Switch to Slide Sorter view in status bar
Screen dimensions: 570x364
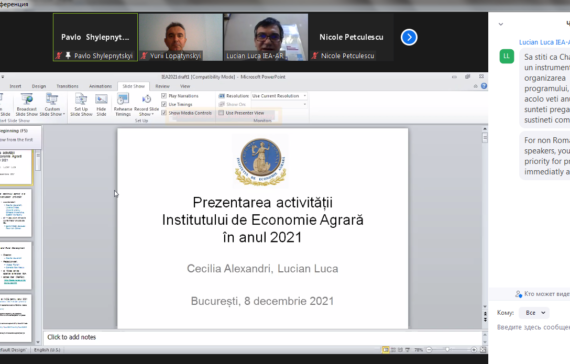(393, 350)
